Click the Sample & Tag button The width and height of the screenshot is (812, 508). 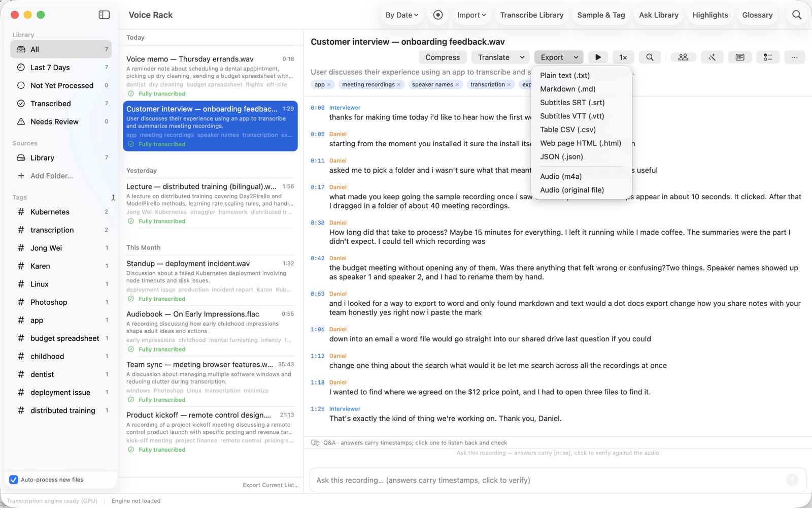(601, 15)
